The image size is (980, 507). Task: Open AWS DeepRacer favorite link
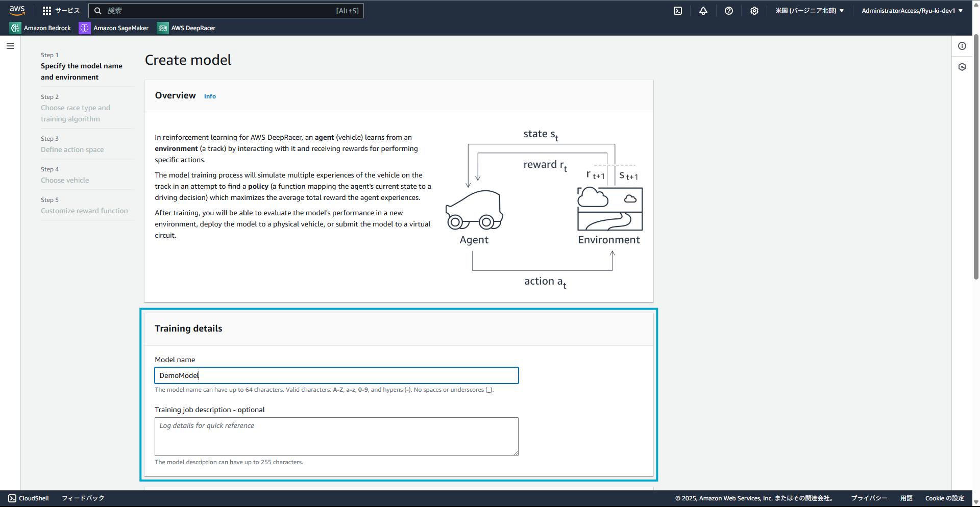[186, 28]
